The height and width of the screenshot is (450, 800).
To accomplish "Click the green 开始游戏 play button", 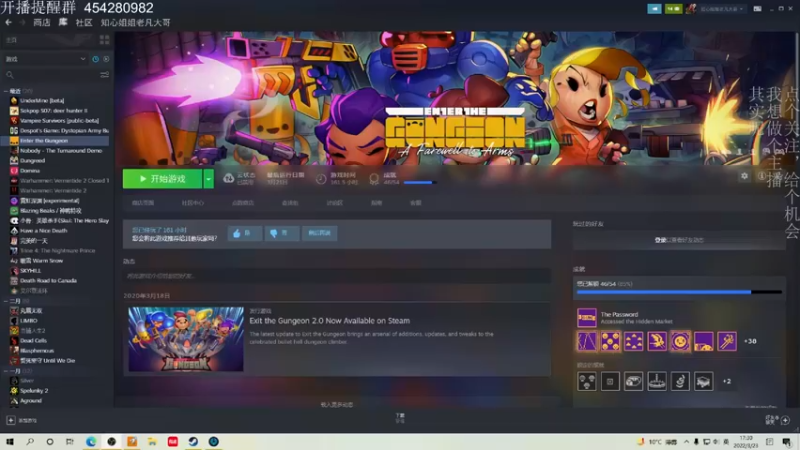I will coord(162,179).
